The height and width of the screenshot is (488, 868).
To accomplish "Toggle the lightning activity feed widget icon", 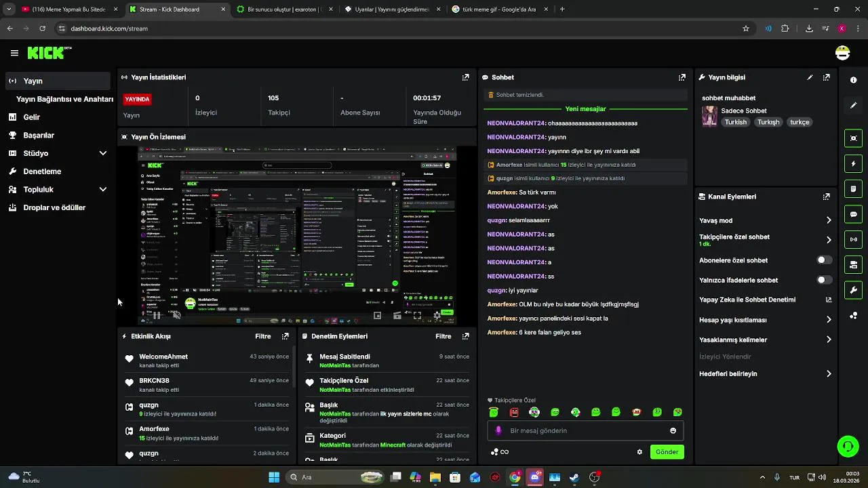I will 853,163.
